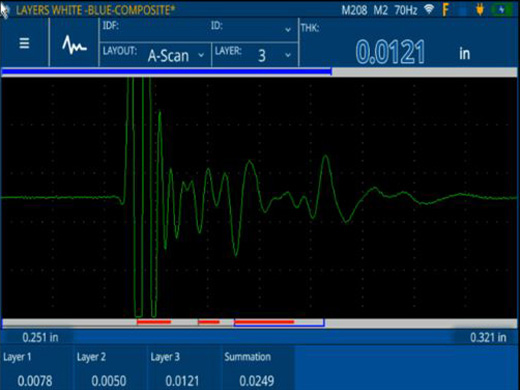Open the hamburger main menu
This screenshot has width=520, height=390.
(24, 43)
